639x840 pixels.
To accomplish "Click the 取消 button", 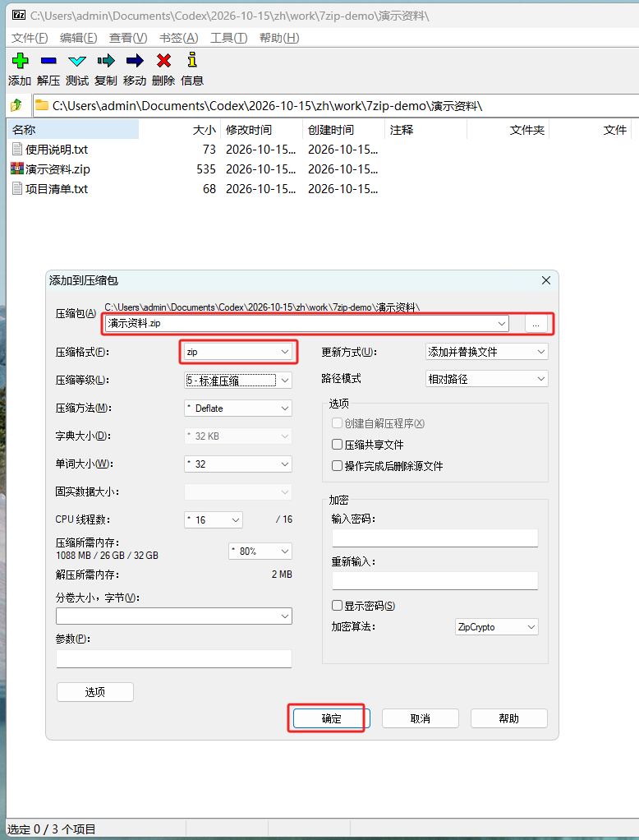I will coord(420,718).
